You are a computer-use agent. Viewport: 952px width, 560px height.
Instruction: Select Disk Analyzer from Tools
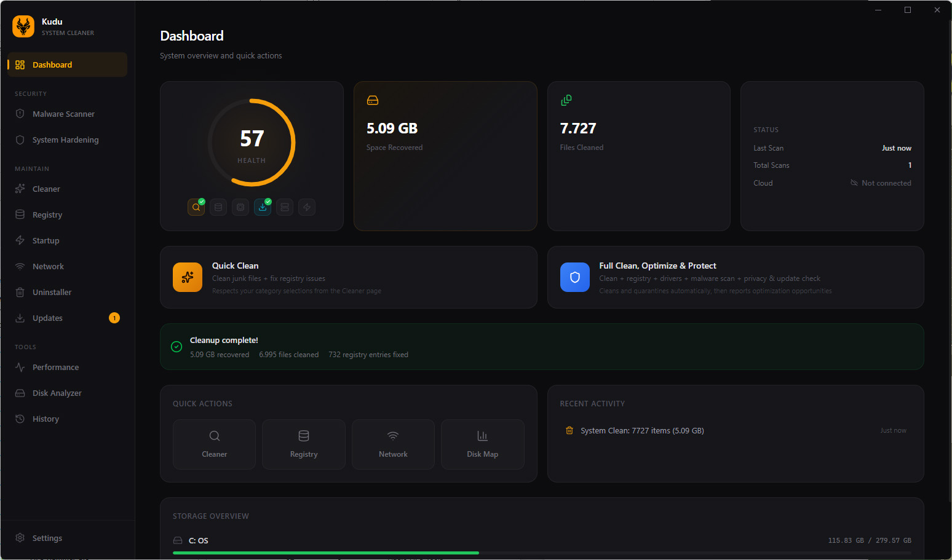[x=57, y=393]
